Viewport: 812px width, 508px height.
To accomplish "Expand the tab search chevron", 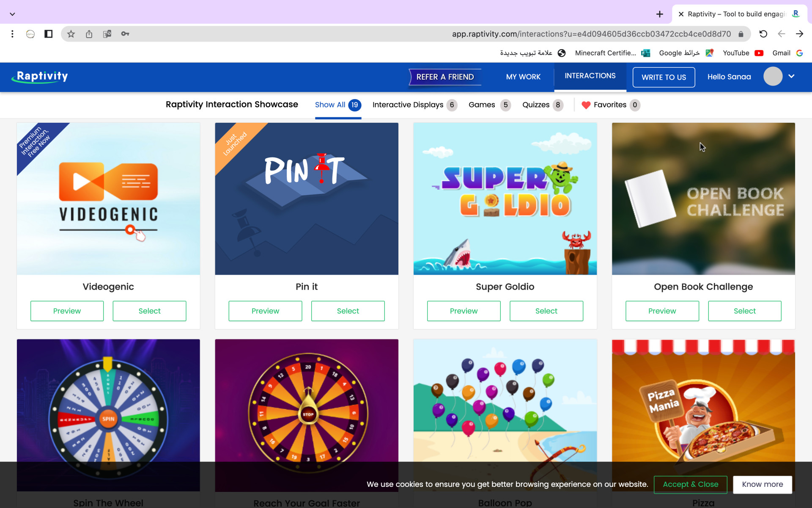I will click(13, 14).
